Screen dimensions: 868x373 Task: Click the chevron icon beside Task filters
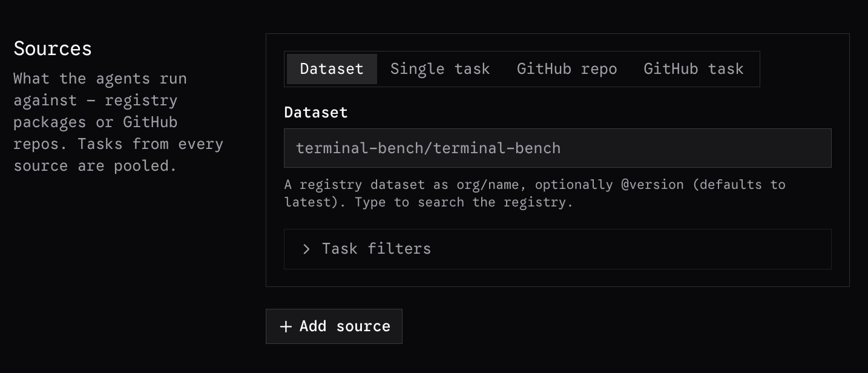[306, 249]
